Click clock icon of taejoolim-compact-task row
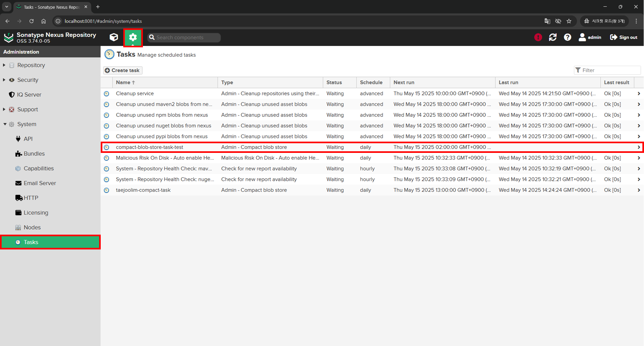Image resolution: width=644 pixels, height=346 pixels. (x=107, y=190)
